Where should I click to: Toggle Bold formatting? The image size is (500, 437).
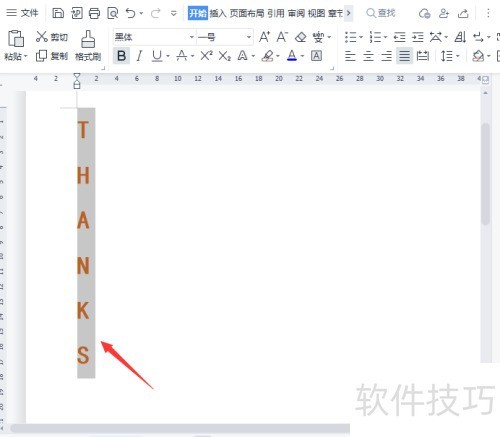122,56
